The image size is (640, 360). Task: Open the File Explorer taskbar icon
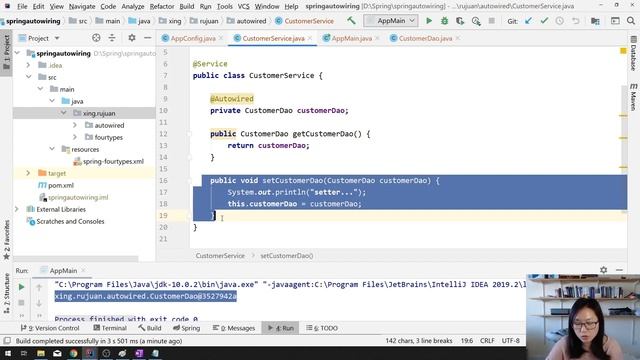(x=41, y=353)
